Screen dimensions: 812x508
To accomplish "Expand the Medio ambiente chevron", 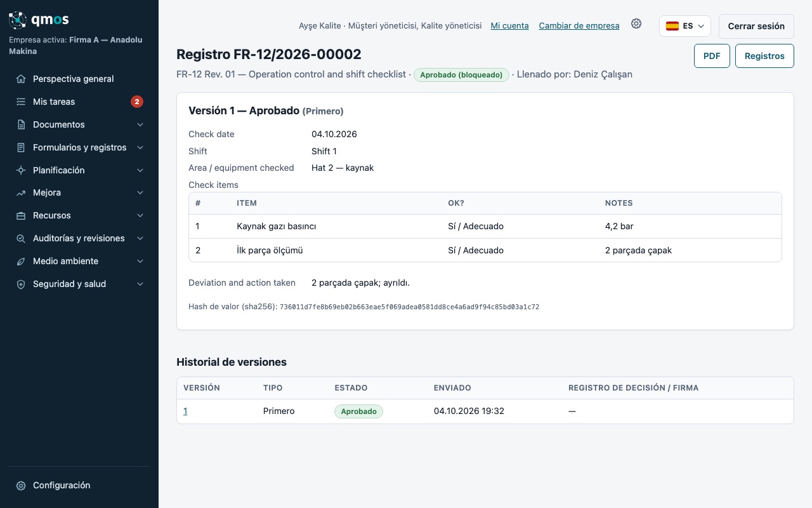I will point(140,261).
